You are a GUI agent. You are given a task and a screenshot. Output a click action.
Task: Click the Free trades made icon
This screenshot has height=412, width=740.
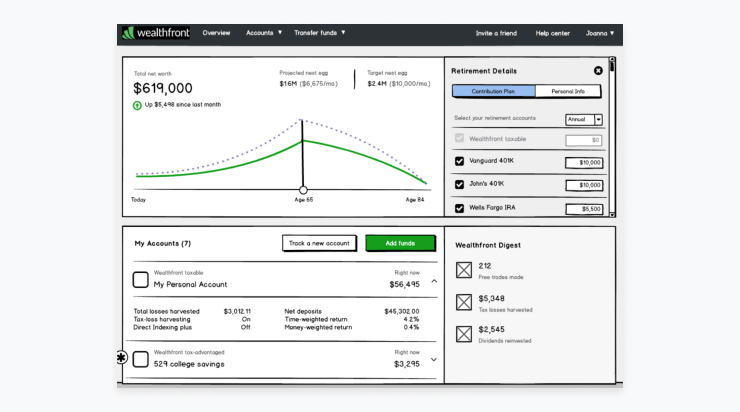coord(464,270)
